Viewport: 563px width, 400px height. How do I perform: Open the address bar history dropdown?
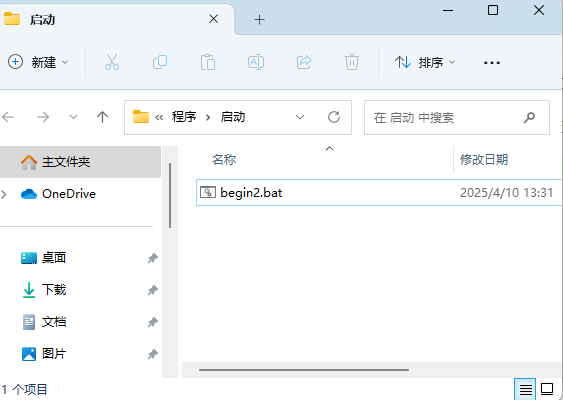pyautogui.click(x=300, y=117)
